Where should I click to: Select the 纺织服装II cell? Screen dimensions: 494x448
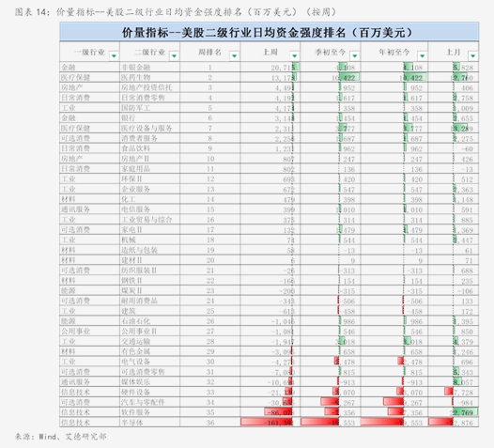click(150, 270)
